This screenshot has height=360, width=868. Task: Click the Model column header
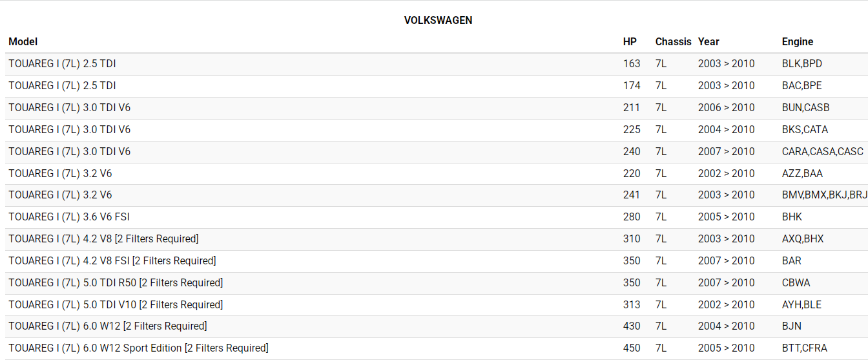coord(23,41)
